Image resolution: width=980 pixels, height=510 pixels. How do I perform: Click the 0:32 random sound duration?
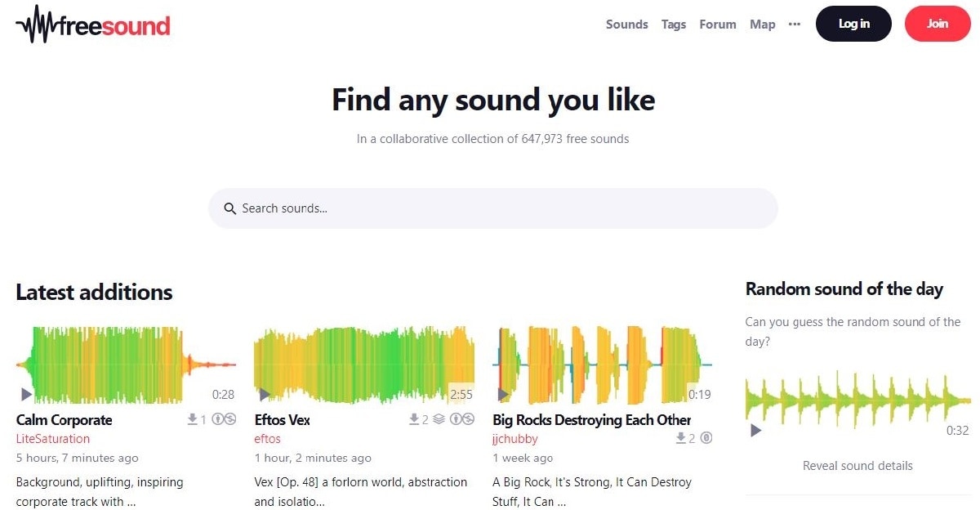tap(957, 430)
